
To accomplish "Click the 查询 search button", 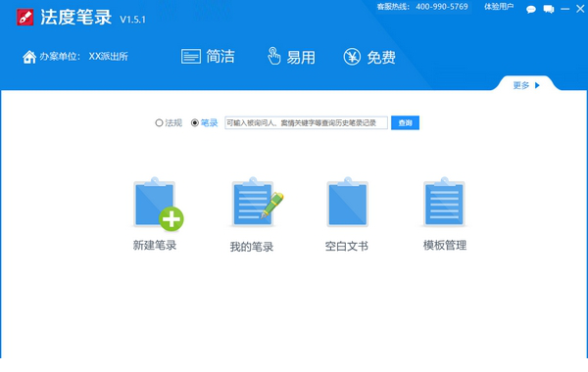I will point(405,123).
